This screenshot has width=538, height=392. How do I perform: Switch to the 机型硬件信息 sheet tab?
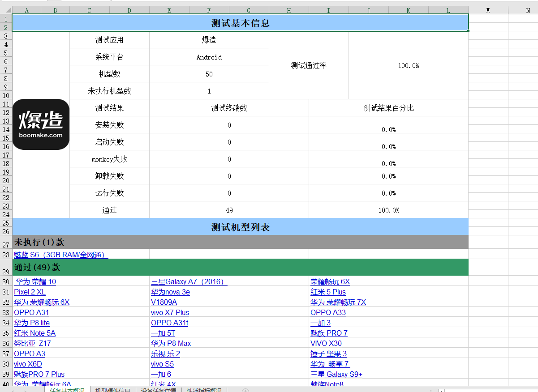click(x=112, y=390)
